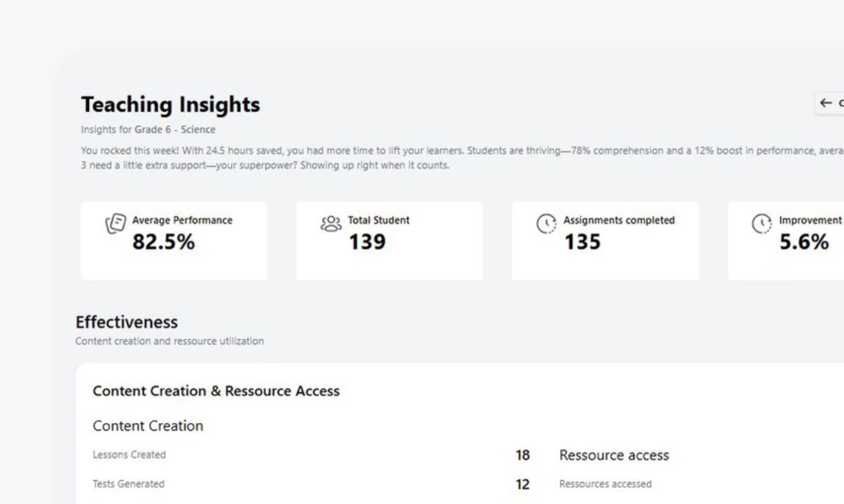Select the Total Student card showing 139

389,240
